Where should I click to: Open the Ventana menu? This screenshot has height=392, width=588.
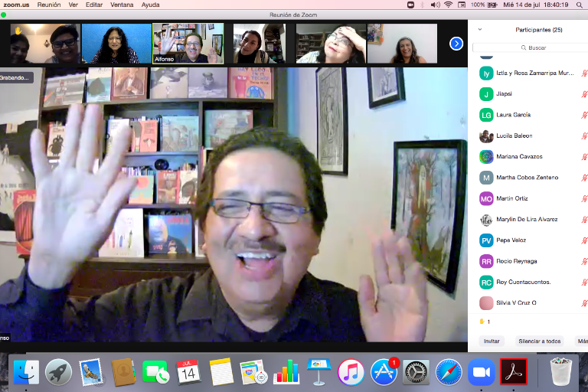tap(122, 5)
